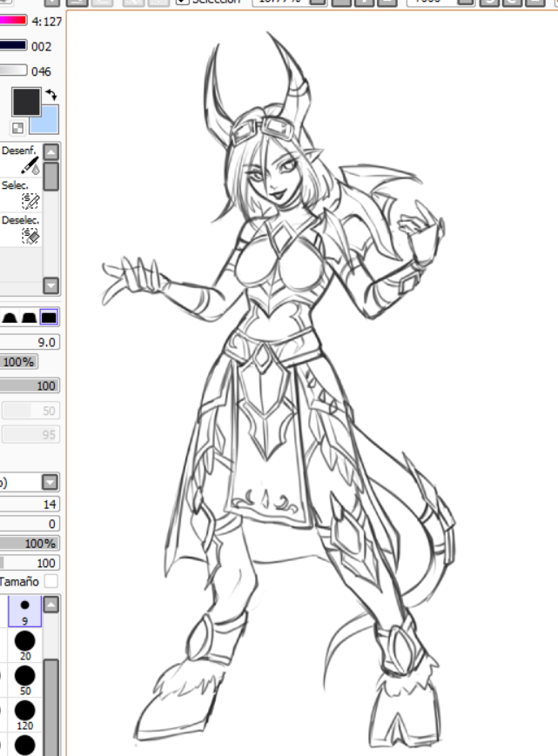Adjust the slider showing value 0
This screenshot has height=756, width=558.
[30, 524]
